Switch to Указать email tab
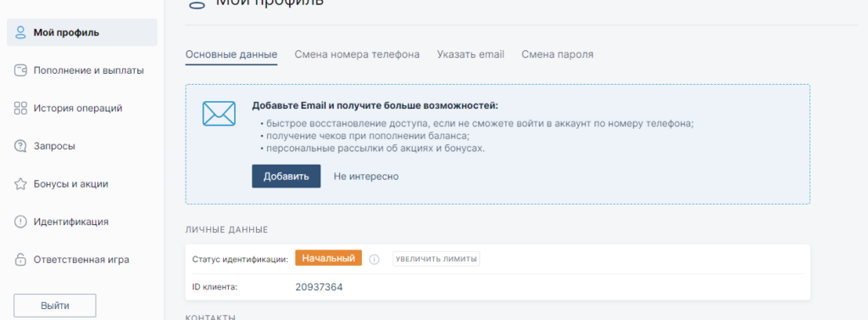Viewport: 868px width, 320px height. [x=470, y=54]
